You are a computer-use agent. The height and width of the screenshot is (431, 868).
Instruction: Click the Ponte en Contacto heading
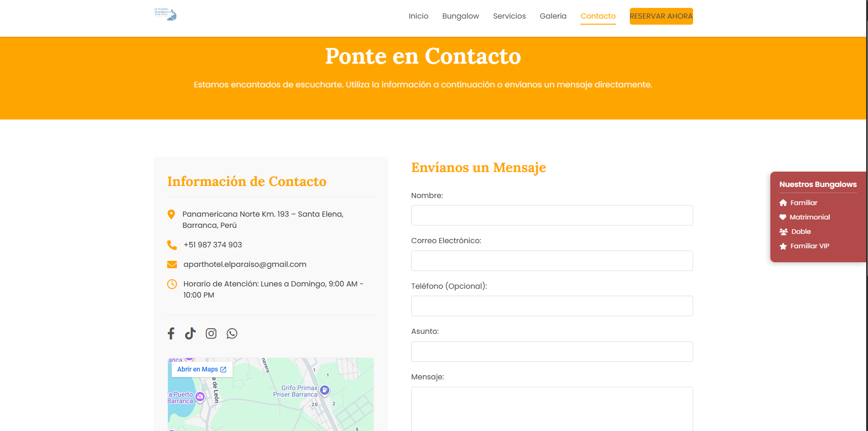click(x=423, y=57)
